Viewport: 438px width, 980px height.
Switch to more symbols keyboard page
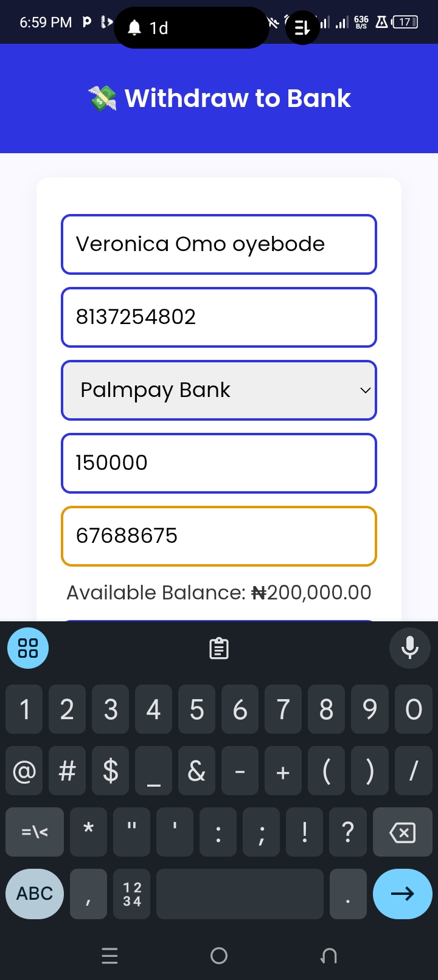35,832
